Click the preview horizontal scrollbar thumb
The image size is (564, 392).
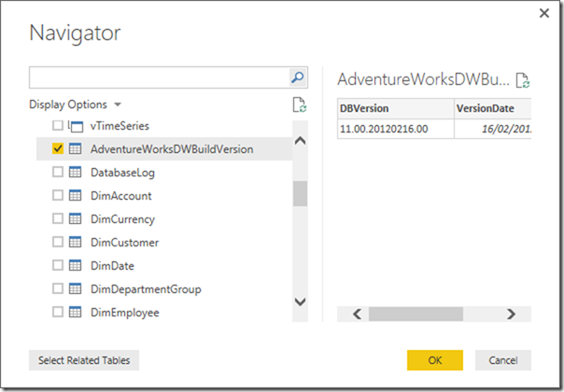pos(416,314)
